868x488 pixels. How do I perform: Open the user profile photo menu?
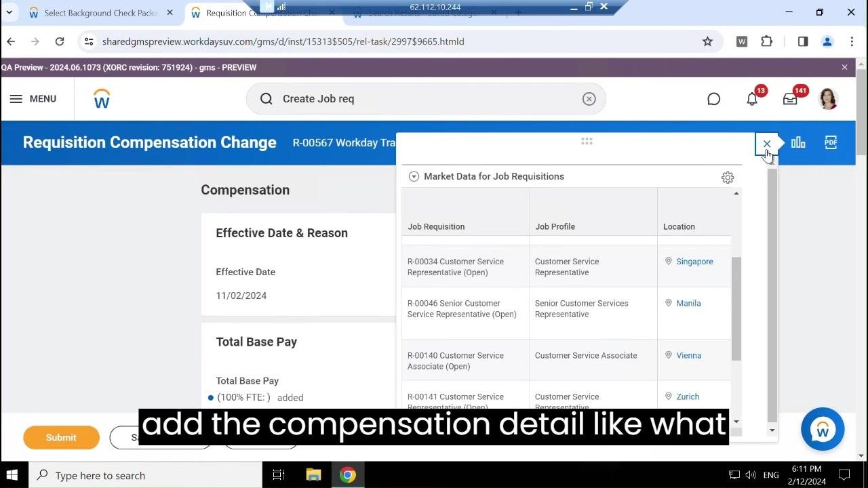click(x=828, y=99)
